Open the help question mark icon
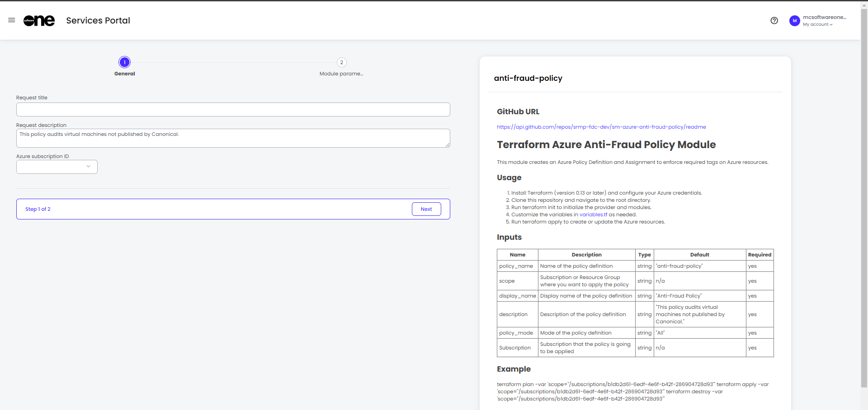 [774, 20]
